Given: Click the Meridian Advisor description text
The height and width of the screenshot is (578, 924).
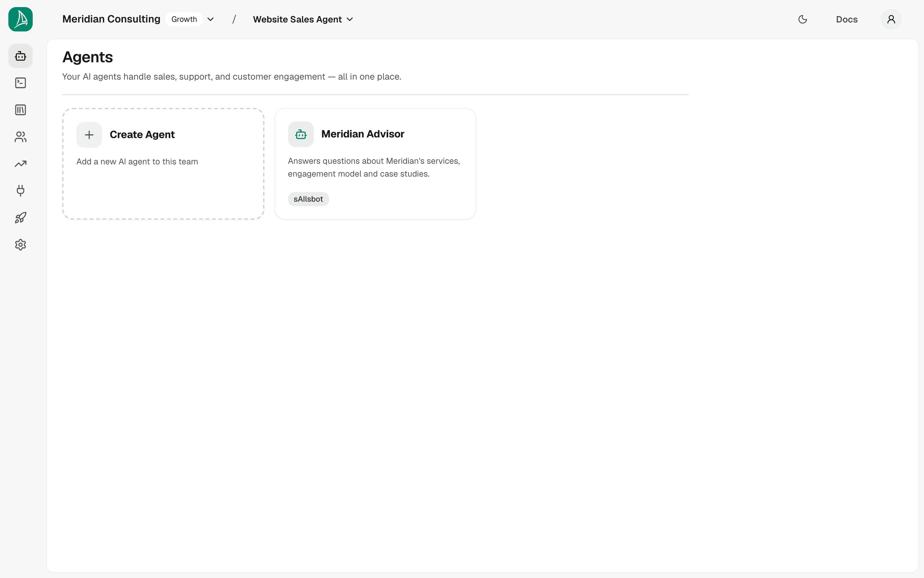Looking at the screenshot, I should tap(374, 167).
